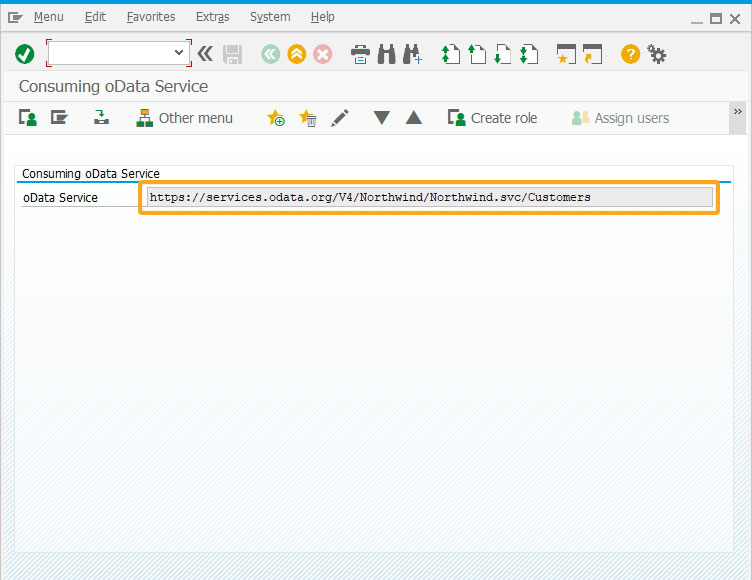Open the Extras menu
The image size is (752, 580).
[x=212, y=17]
